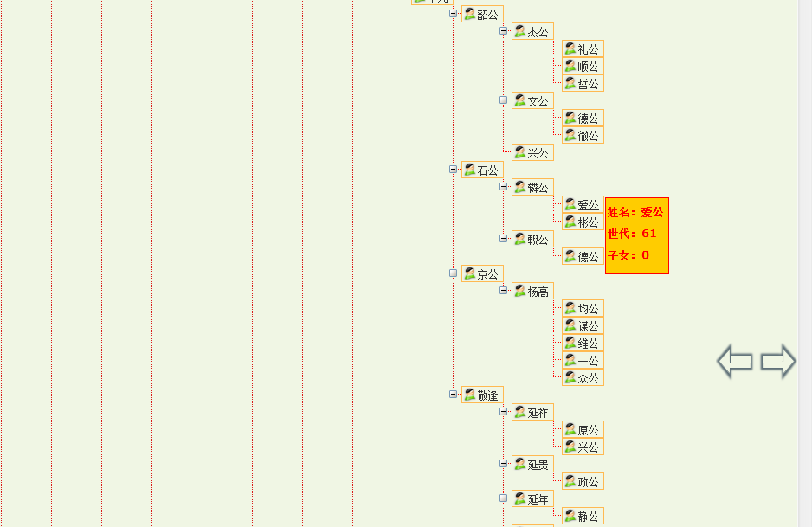The image size is (812, 527).
Task: Toggle the expander next to 延贵
Action: [x=503, y=464]
